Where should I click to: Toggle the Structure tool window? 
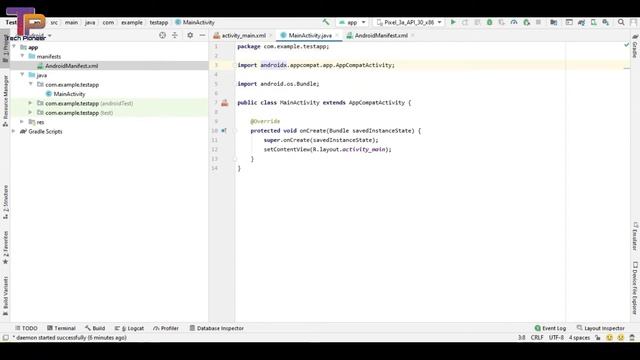(5, 202)
